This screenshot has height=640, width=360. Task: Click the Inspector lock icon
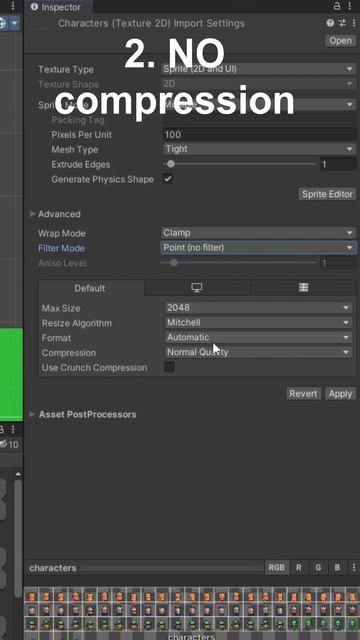point(337,6)
